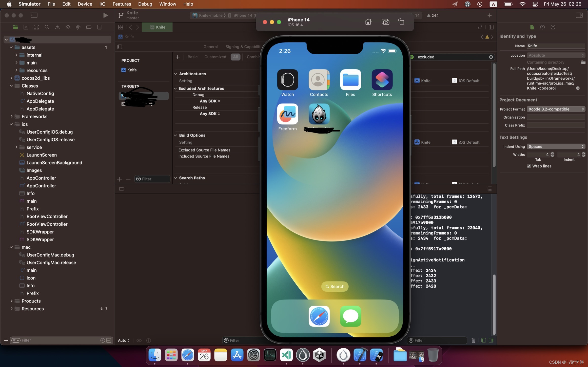Select RootViewController header file
588x367 pixels.
coord(47,217)
